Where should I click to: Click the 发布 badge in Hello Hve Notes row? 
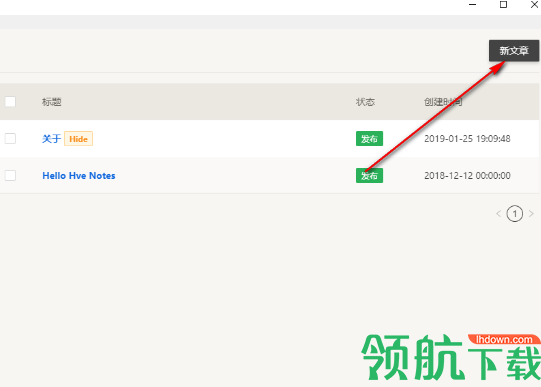tap(369, 176)
